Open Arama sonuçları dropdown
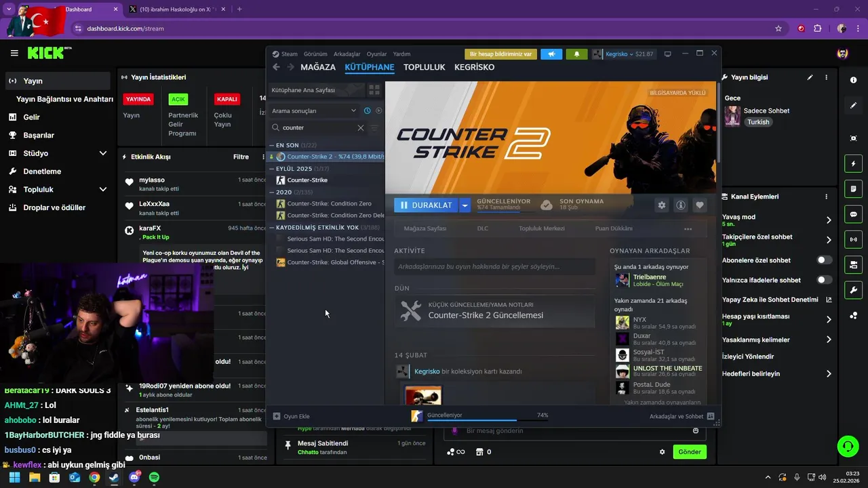 point(313,110)
